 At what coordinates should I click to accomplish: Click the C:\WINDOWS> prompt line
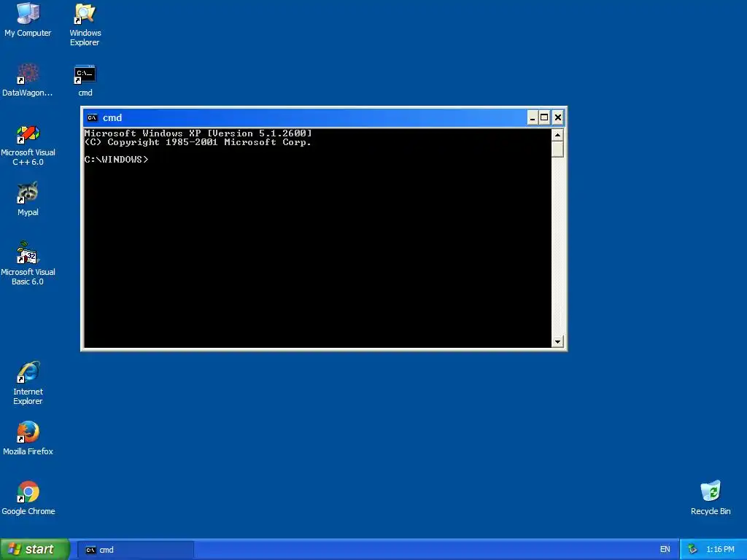click(x=116, y=160)
